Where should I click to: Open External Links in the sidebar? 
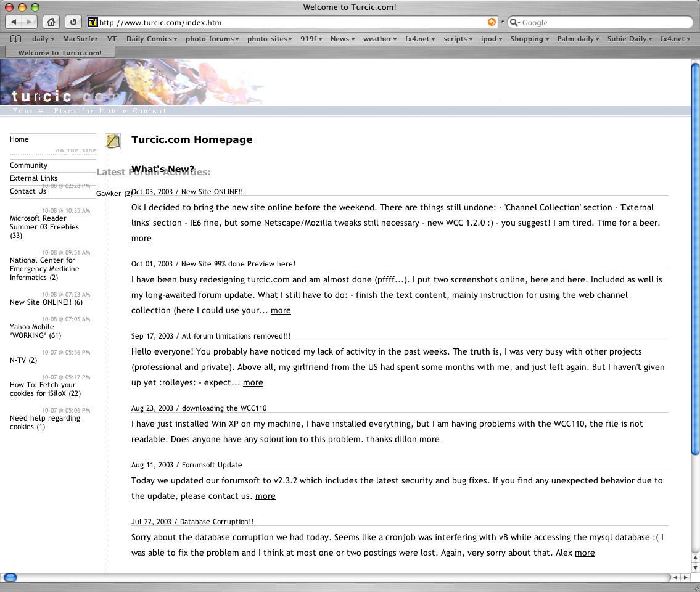[x=33, y=178]
